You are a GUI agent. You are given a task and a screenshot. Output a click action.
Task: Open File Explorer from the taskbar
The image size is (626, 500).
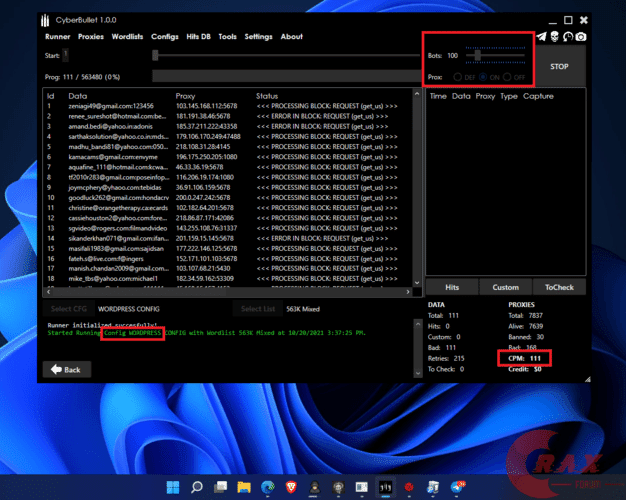coord(244,487)
